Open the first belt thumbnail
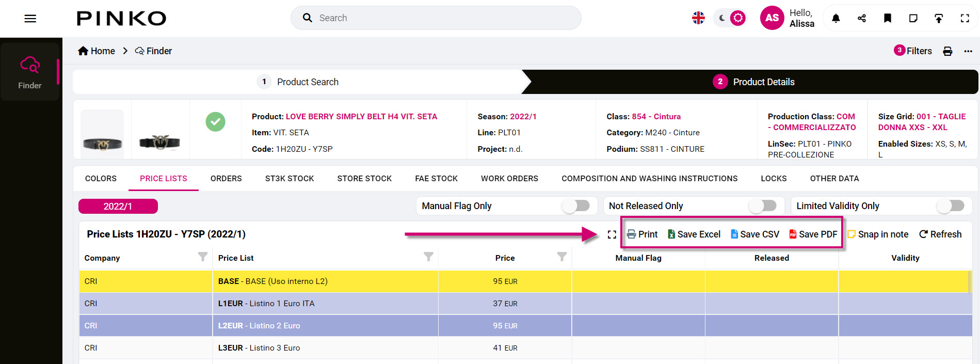The width and height of the screenshot is (980, 364). click(102, 134)
